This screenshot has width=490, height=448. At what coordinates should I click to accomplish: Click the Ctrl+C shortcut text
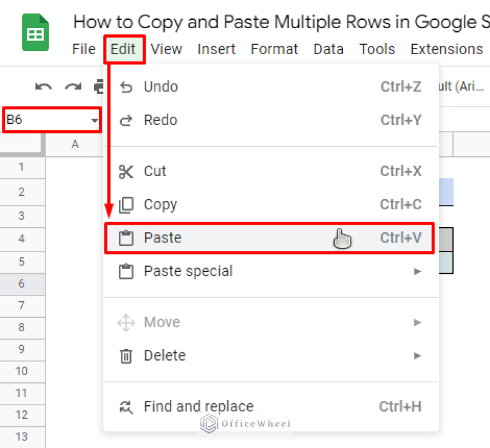pyautogui.click(x=401, y=205)
